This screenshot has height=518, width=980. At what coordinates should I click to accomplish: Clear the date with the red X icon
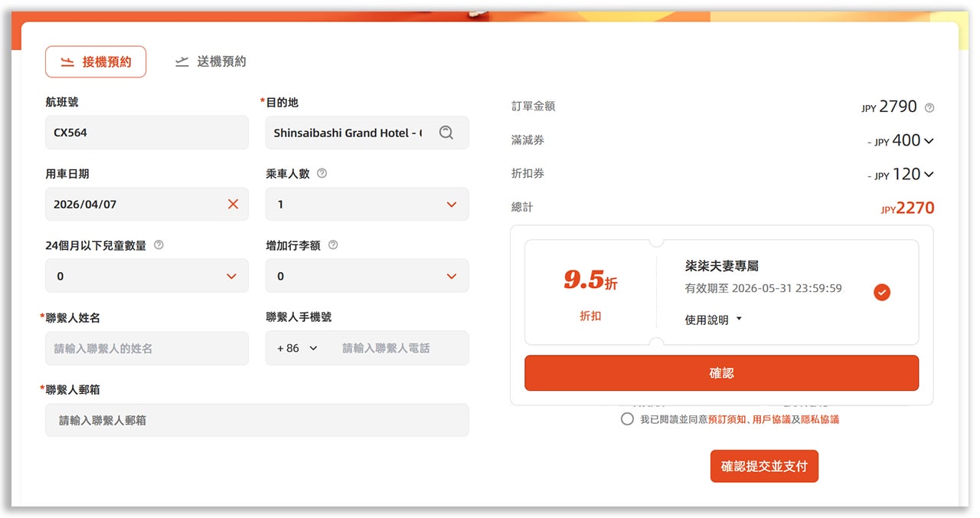(x=233, y=205)
